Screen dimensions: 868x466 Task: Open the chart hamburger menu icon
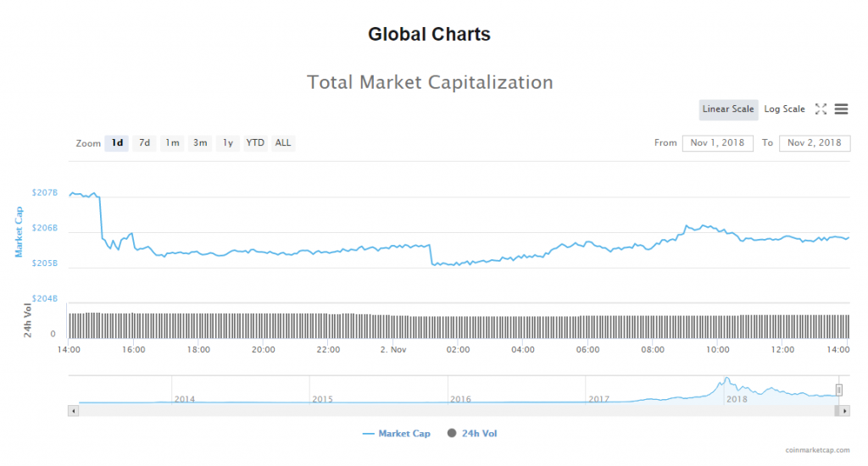pos(842,109)
